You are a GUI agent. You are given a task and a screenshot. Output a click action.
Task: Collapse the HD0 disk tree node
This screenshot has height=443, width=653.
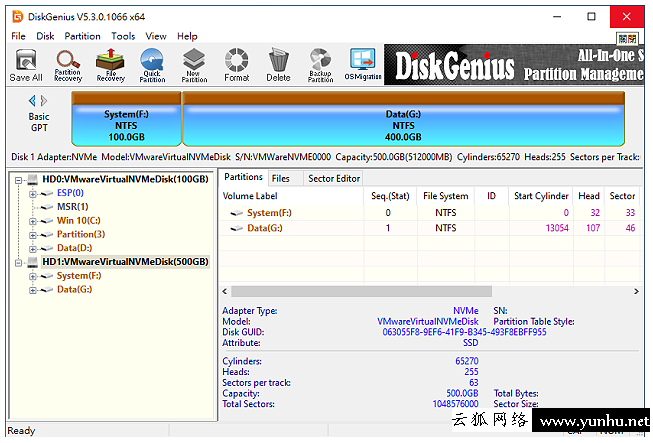[18, 180]
